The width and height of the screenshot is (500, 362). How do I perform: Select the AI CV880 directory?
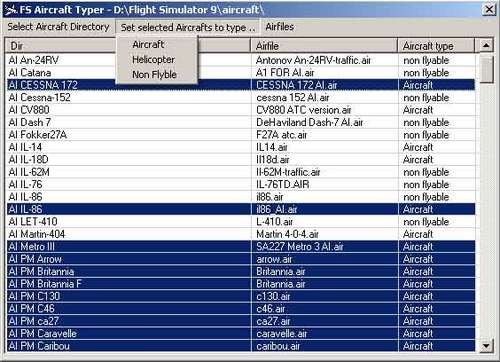(x=29, y=110)
